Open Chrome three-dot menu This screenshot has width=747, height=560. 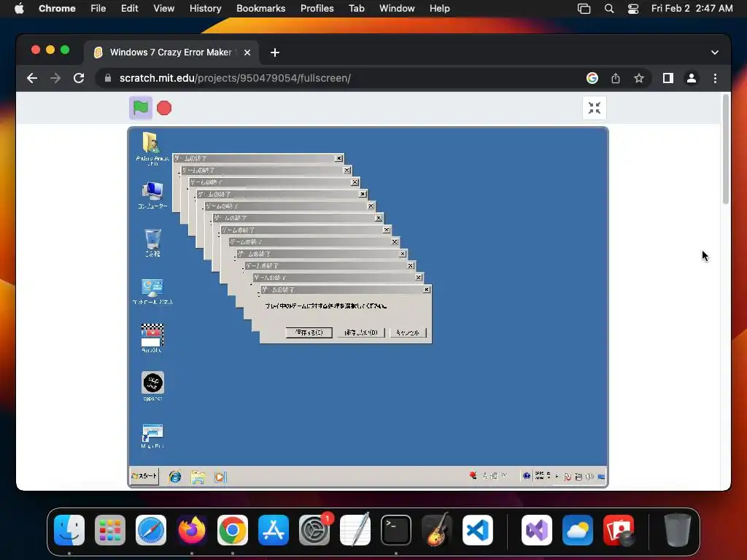[x=715, y=78]
